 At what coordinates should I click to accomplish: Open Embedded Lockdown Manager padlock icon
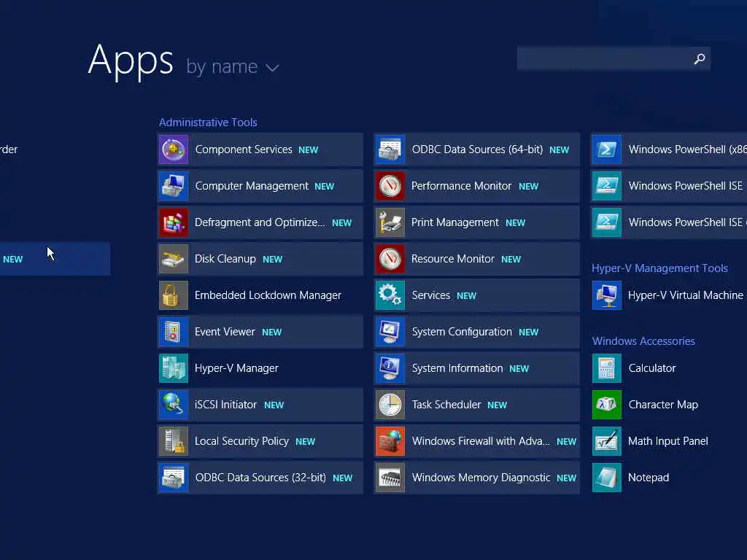pos(174,295)
